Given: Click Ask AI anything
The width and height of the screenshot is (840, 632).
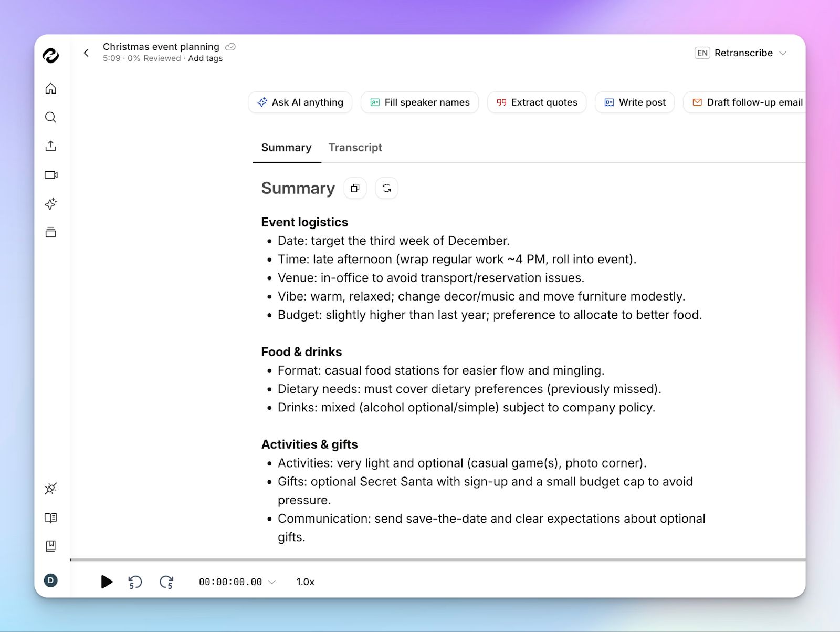Looking at the screenshot, I should (x=300, y=102).
